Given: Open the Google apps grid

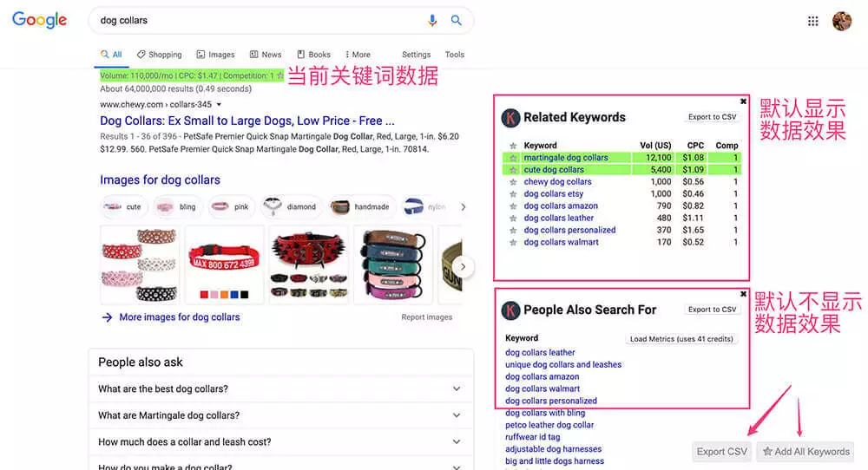Looking at the screenshot, I should point(812,21).
